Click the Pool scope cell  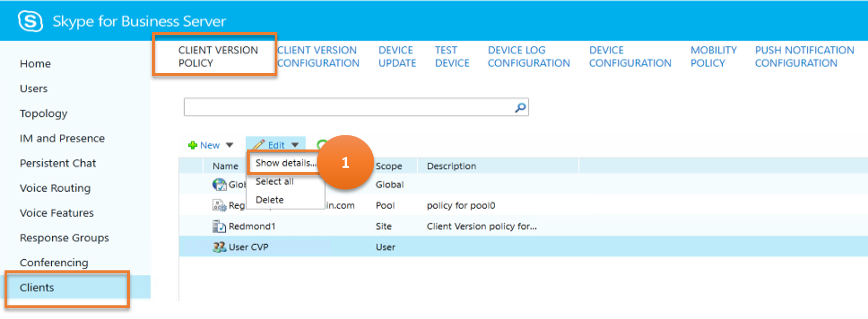click(x=385, y=205)
